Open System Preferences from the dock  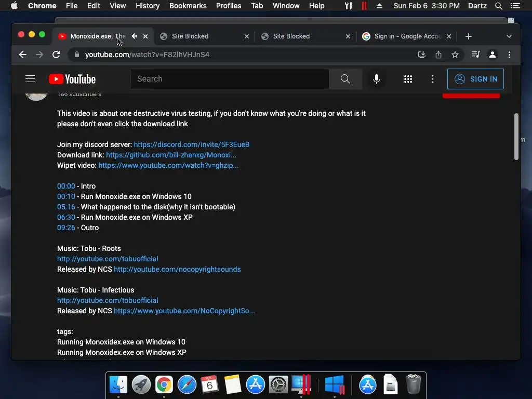coord(278,384)
